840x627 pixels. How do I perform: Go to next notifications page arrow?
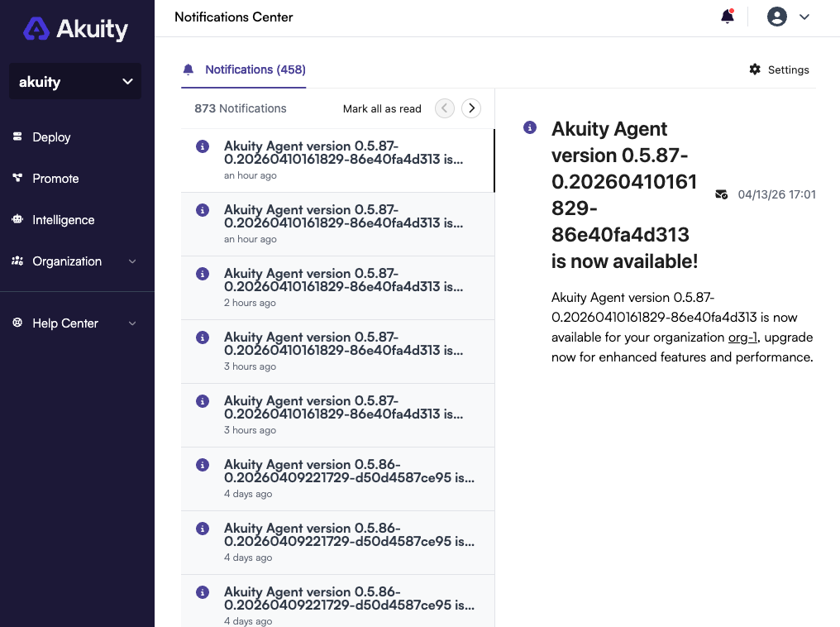[x=471, y=108]
